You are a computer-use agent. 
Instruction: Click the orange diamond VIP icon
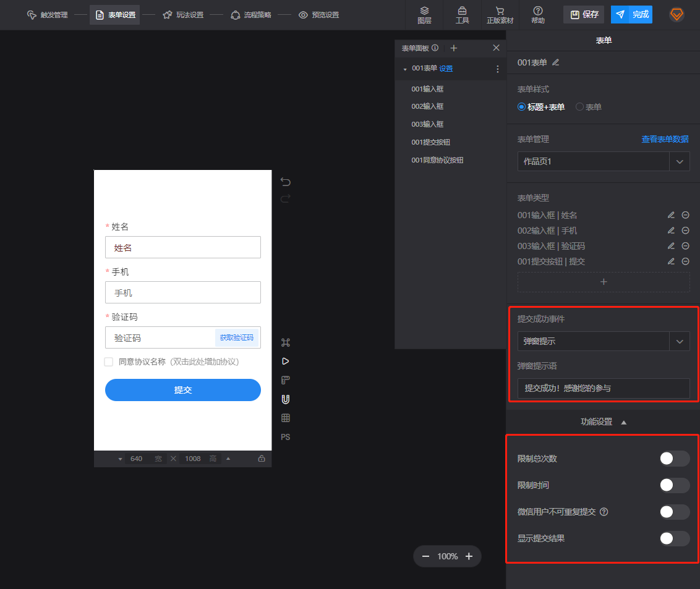click(677, 15)
